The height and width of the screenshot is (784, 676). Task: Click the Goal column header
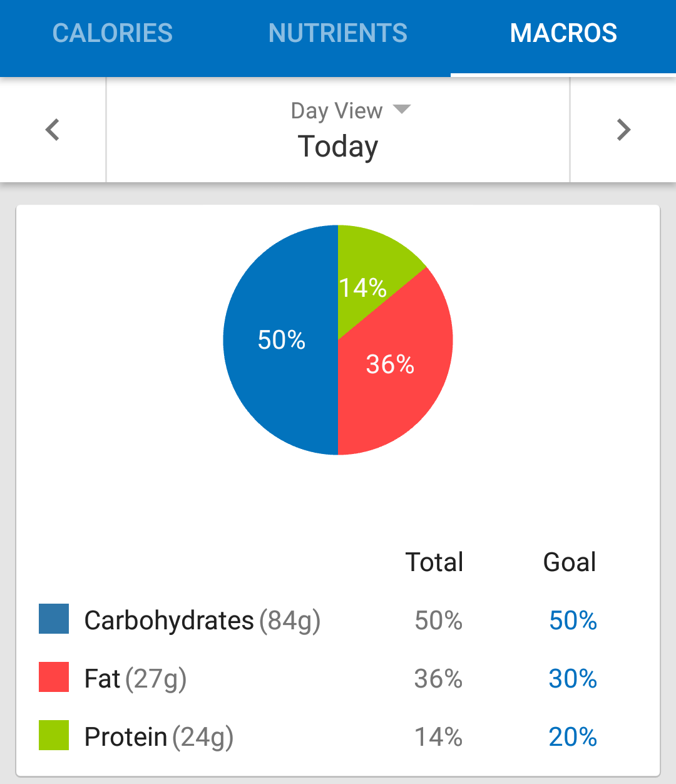570,562
